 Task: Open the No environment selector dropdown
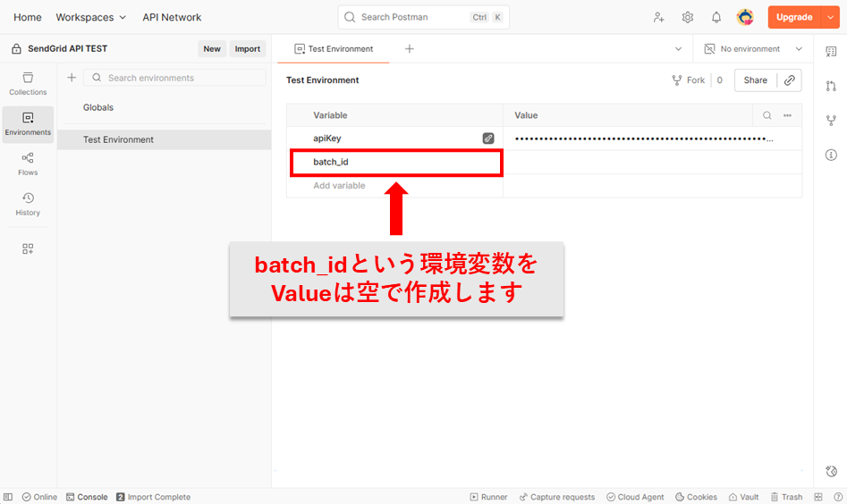coord(753,49)
